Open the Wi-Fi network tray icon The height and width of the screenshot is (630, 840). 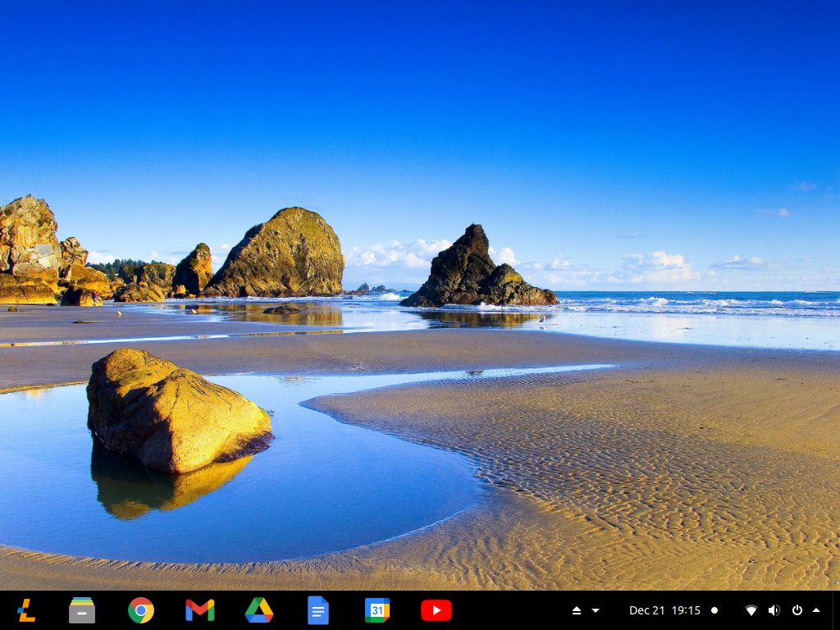(x=751, y=610)
